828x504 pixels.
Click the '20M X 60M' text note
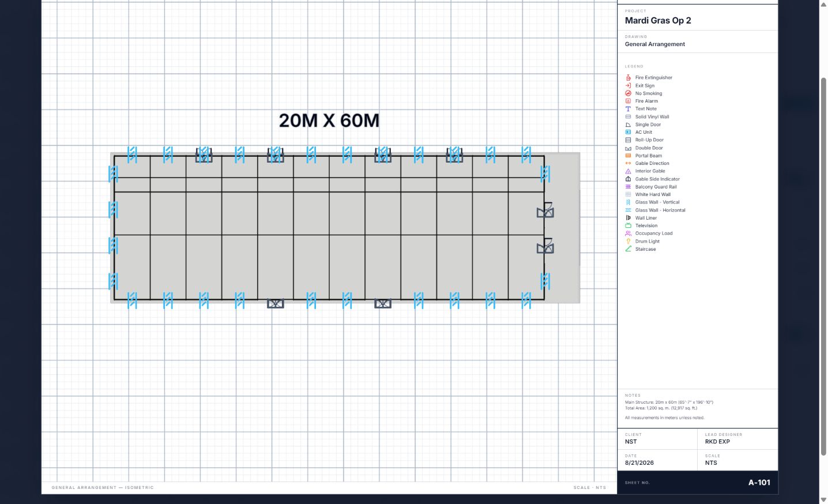click(329, 121)
